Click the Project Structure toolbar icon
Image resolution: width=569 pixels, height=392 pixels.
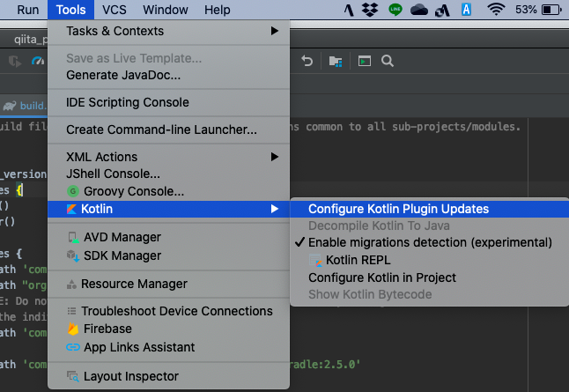tap(336, 61)
